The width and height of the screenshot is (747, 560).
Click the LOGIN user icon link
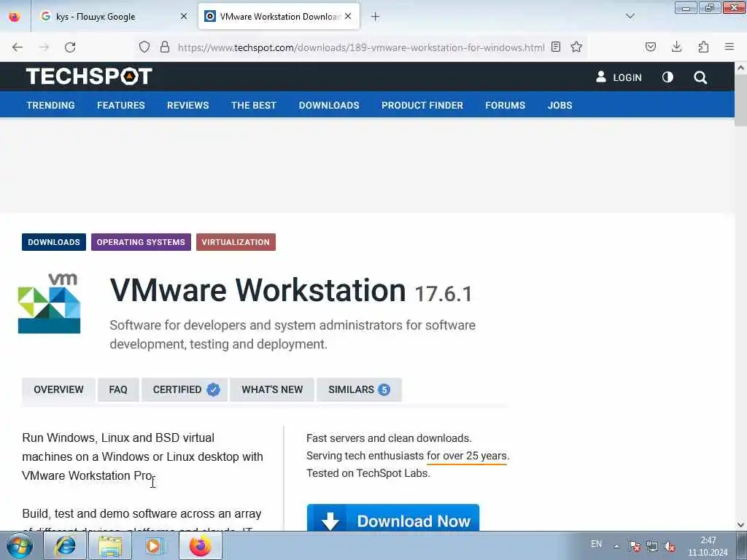(619, 77)
